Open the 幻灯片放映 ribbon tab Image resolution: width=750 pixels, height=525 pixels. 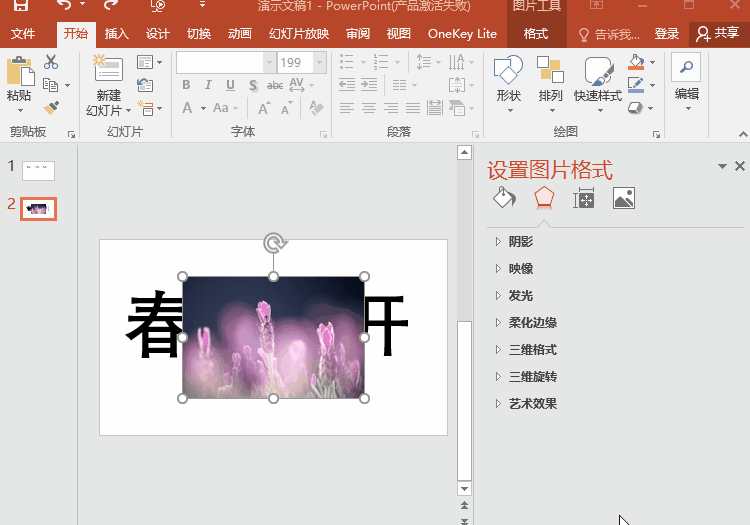pos(298,34)
